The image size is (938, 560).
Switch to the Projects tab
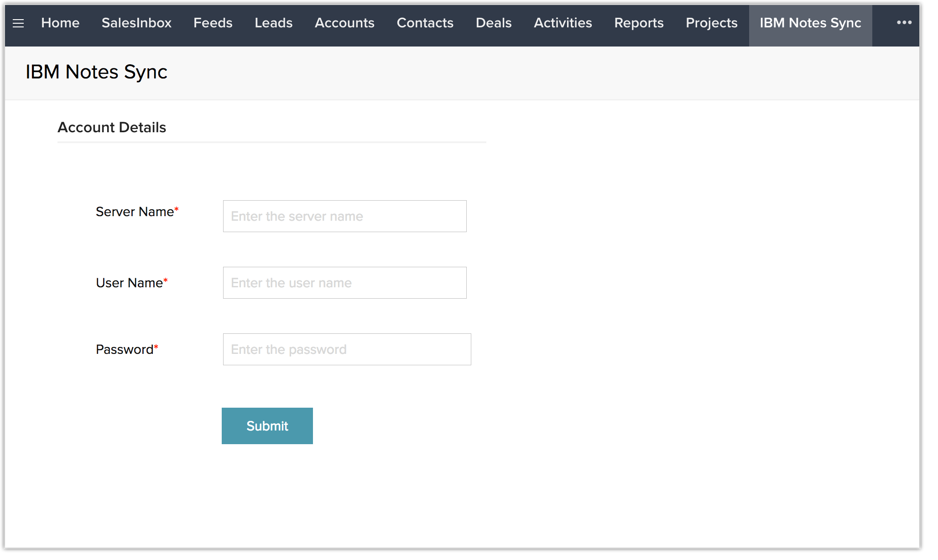(711, 23)
